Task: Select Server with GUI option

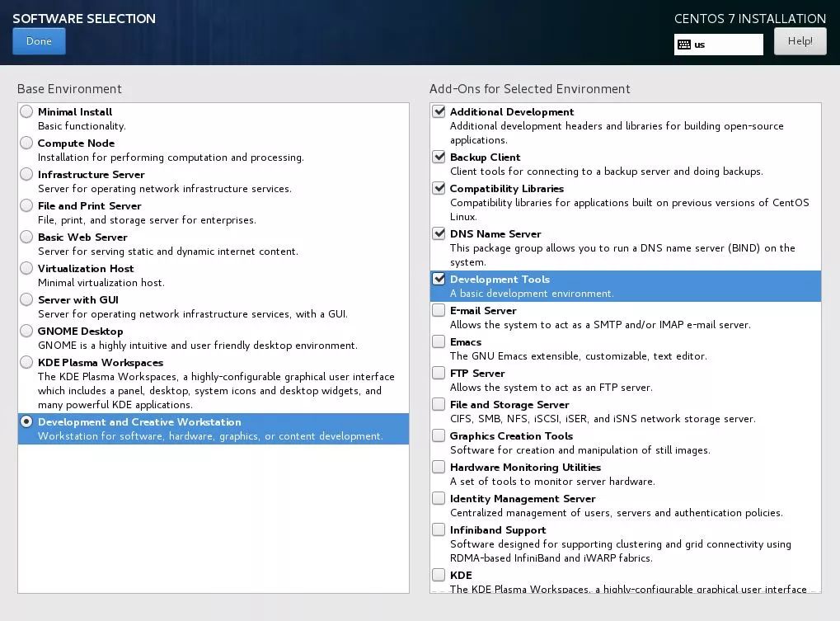Action: (x=27, y=300)
